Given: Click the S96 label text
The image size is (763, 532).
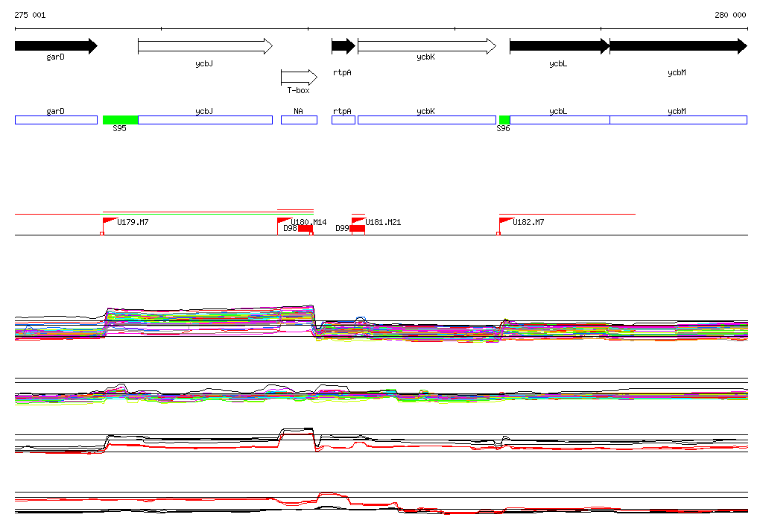Looking at the screenshot, I should coord(503,128).
